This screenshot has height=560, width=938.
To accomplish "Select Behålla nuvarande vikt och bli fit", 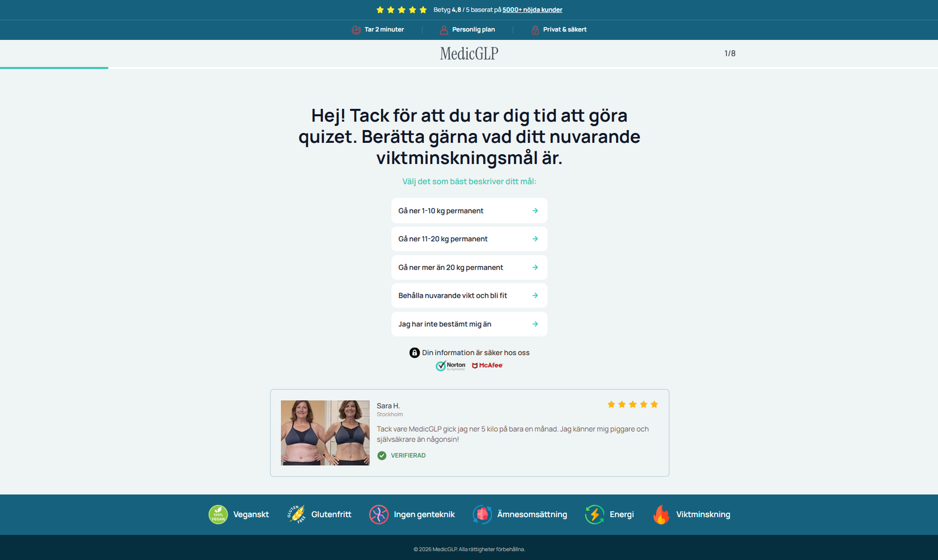I will [x=470, y=296].
